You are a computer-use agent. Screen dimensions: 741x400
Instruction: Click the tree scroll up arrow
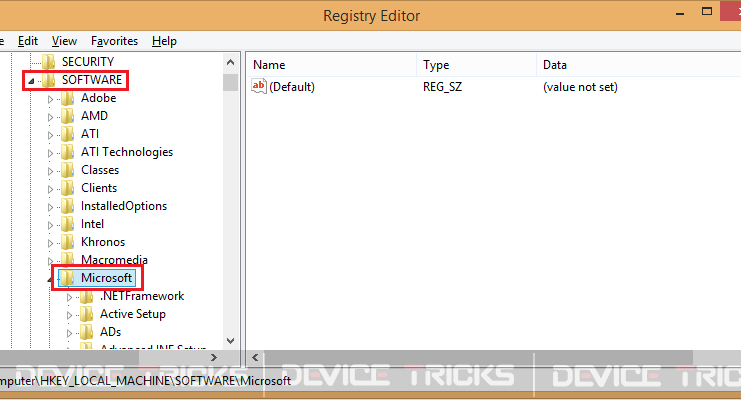pyautogui.click(x=231, y=62)
